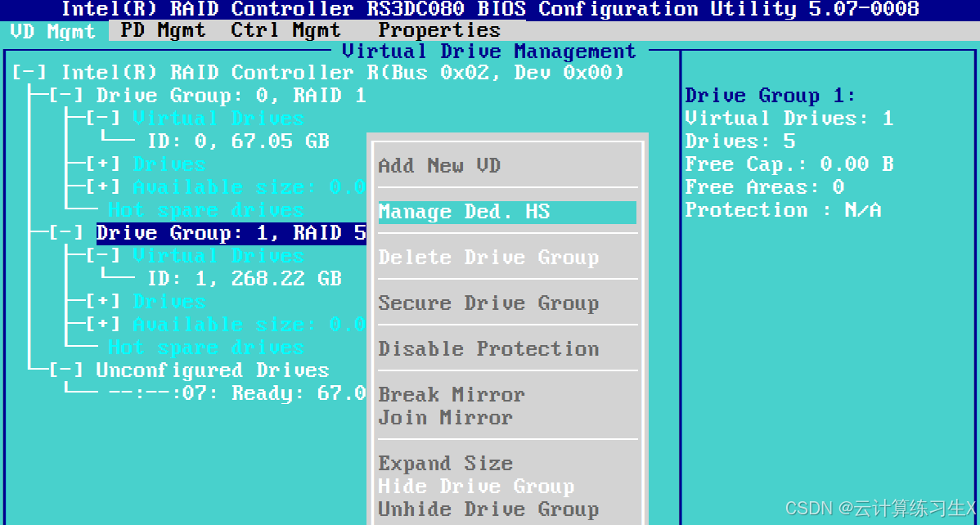The height and width of the screenshot is (525, 980).
Task: Expand Drives under Drive Group 1
Action: tap(103, 303)
